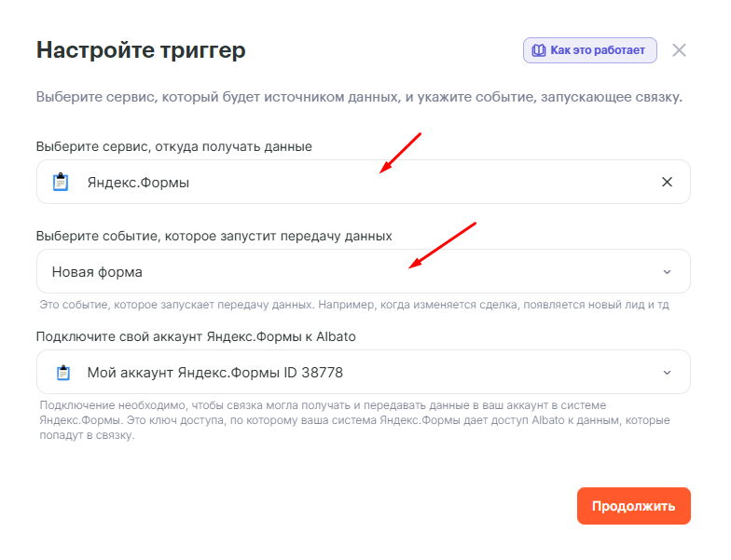This screenshot has height=560, width=731.
Task: Click the description text under the dialog heading
Action: click(x=359, y=97)
